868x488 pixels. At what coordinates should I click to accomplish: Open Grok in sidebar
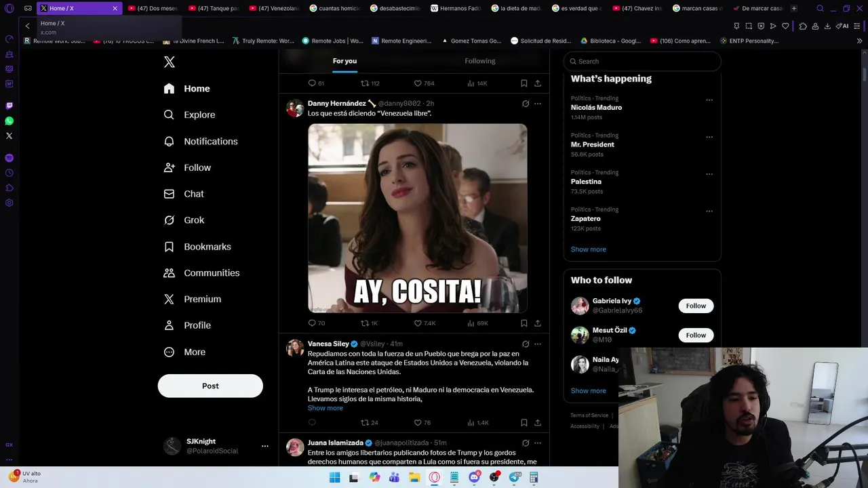pos(184,220)
